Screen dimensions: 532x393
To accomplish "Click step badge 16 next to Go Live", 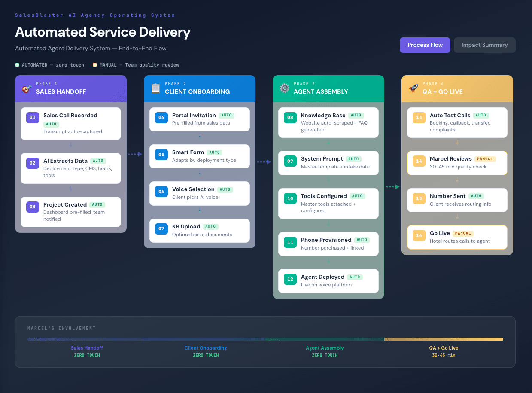I will pos(419,235).
